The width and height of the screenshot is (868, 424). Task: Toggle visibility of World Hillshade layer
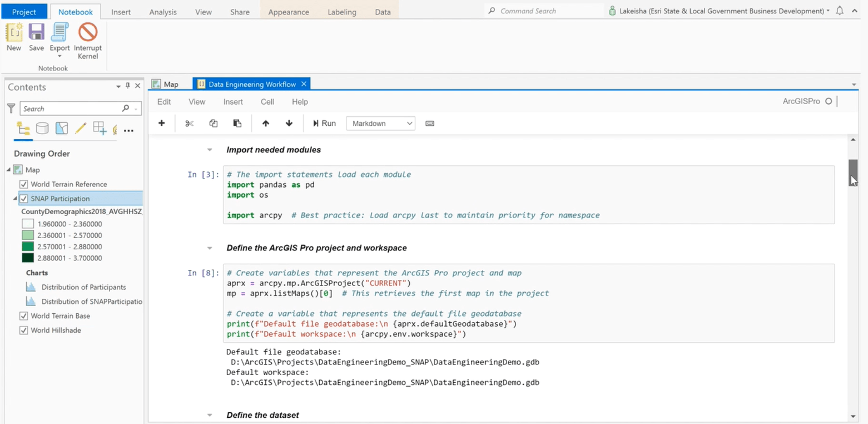(x=23, y=329)
